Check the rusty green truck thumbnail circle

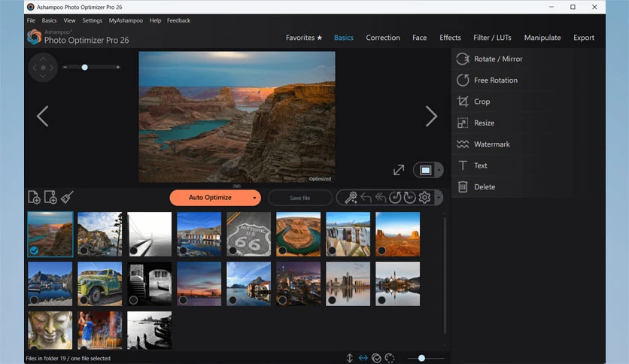tap(84, 300)
